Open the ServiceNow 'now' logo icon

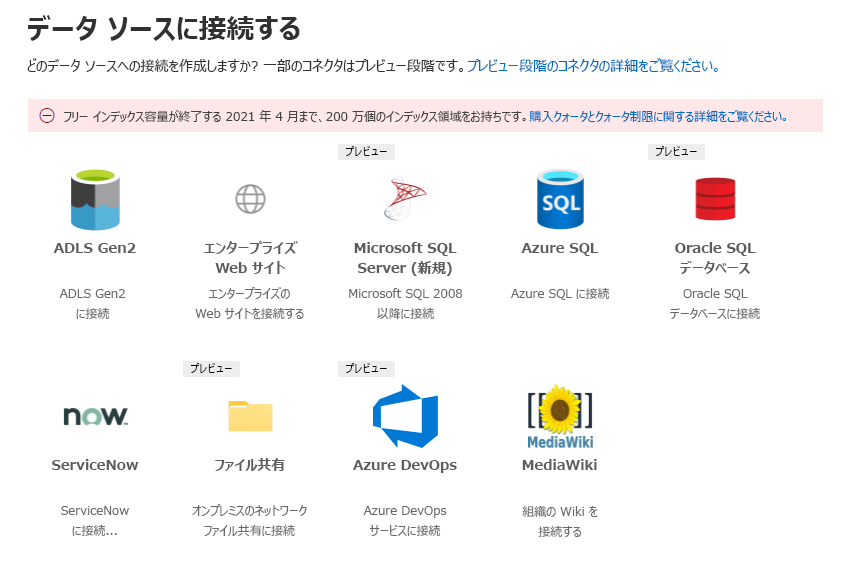click(x=95, y=416)
